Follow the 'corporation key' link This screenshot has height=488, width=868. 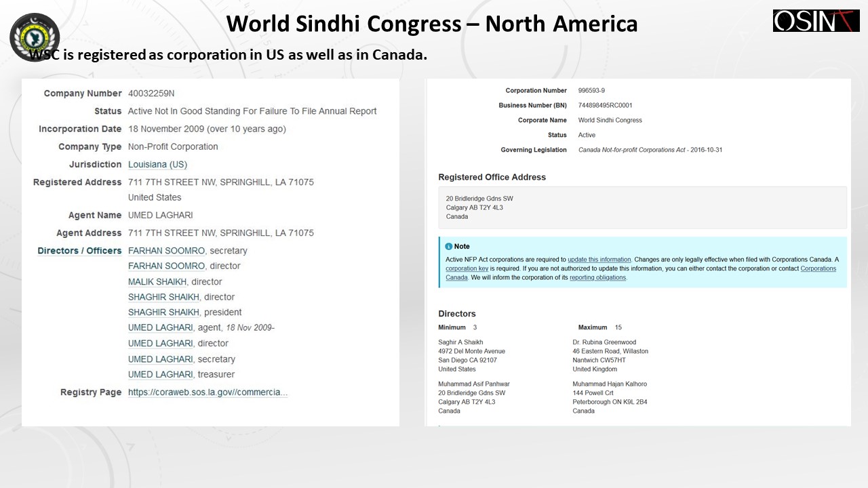pos(467,268)
